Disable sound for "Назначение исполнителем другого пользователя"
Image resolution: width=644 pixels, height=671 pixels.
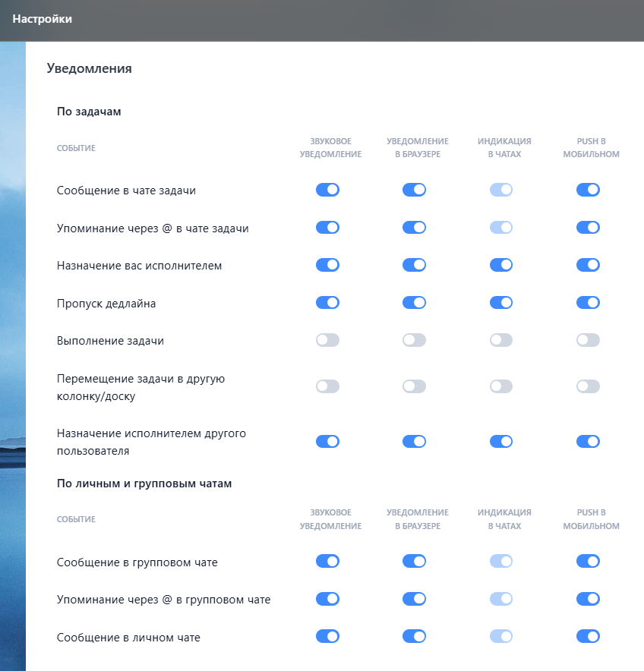[x=327, y=441]
